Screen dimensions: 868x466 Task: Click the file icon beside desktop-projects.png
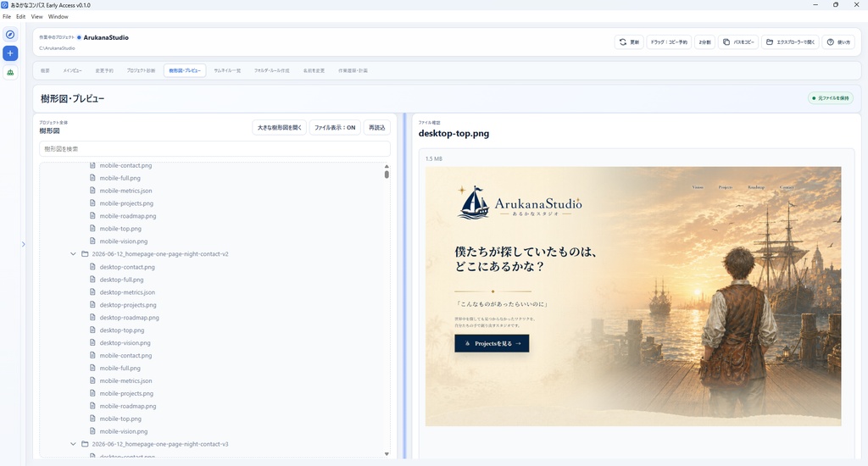(92, 305)
